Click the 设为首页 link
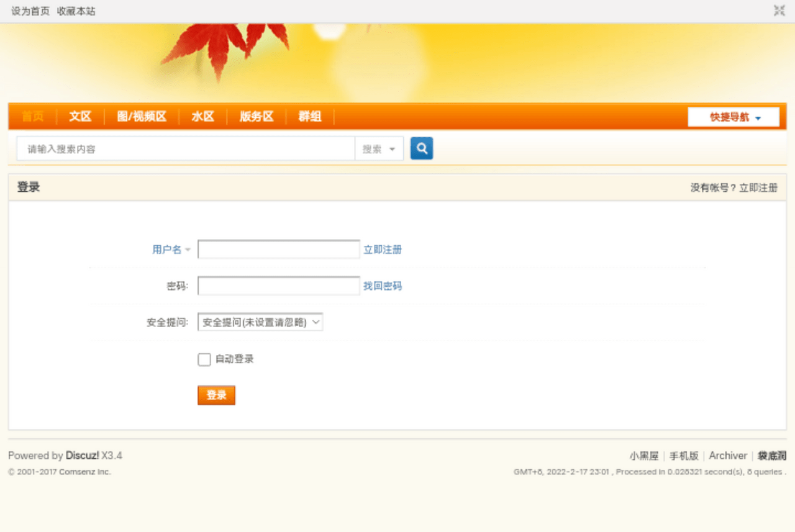This screenshot has height=532, width=795. (30, 11)
